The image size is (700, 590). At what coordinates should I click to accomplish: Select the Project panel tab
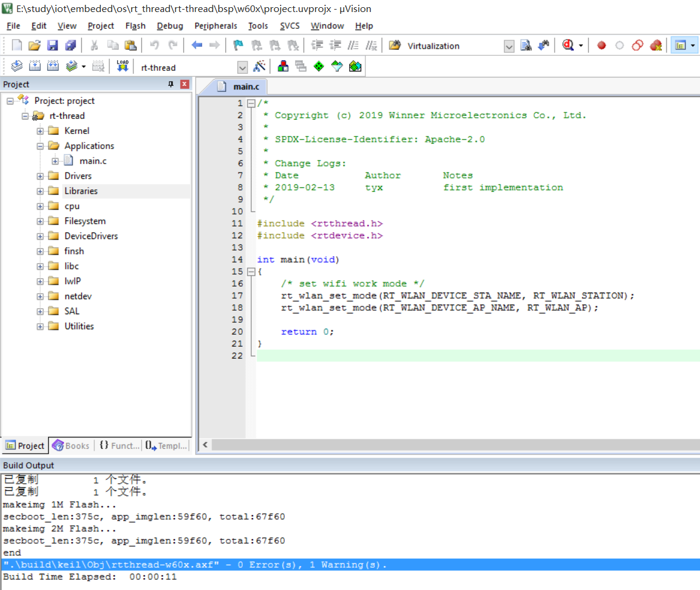(25, 445)
